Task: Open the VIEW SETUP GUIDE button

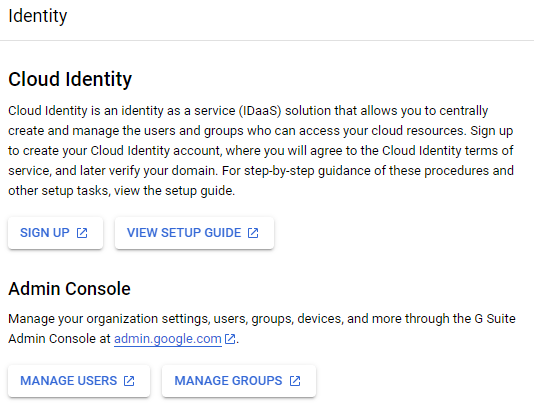Action: (194, 233)
